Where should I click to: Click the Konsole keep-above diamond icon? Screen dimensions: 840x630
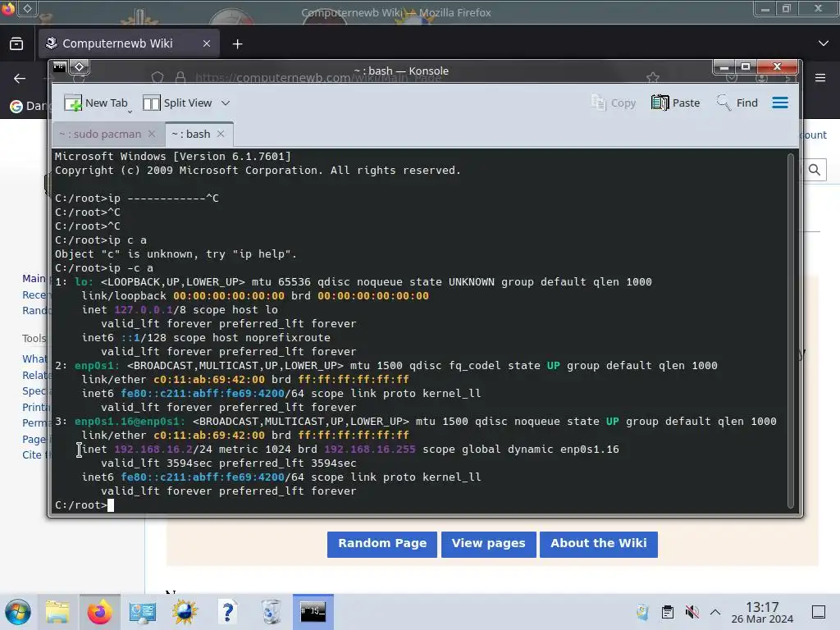[80, 67]
